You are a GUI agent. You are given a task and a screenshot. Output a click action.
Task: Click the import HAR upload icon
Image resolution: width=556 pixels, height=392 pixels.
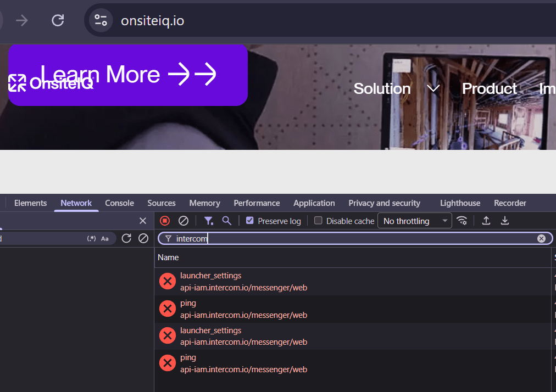coord(486,221)
